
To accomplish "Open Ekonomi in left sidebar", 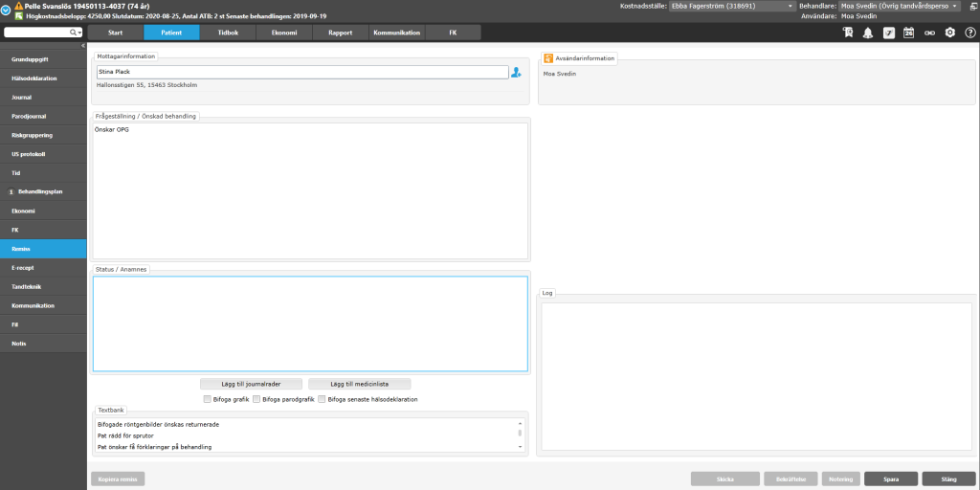I will click(x=43, y=211).
